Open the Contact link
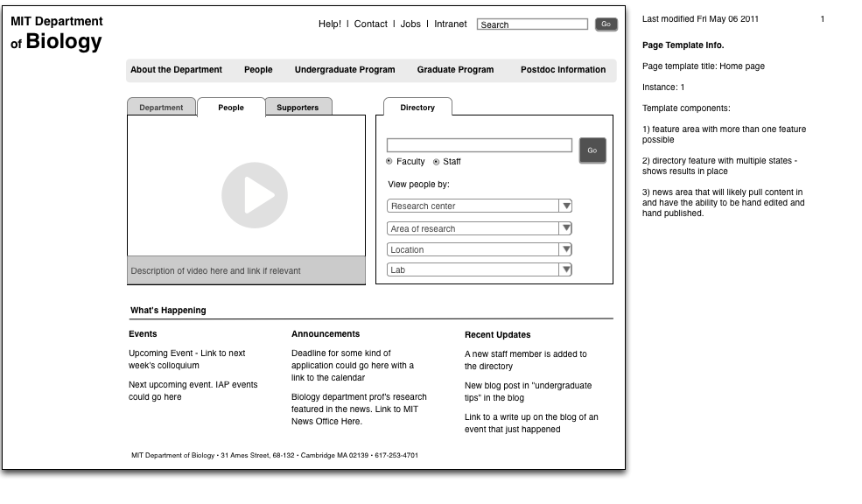862x504 pixels. click(370, 24)
